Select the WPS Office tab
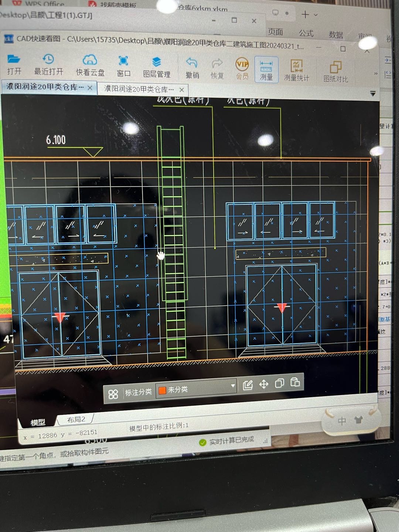The height and width of the screenshot is (532, 399). [38, 4]
